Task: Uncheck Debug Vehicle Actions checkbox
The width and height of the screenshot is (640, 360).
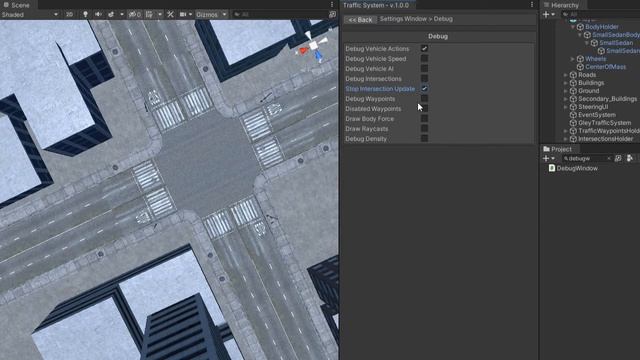Action: 424,49
